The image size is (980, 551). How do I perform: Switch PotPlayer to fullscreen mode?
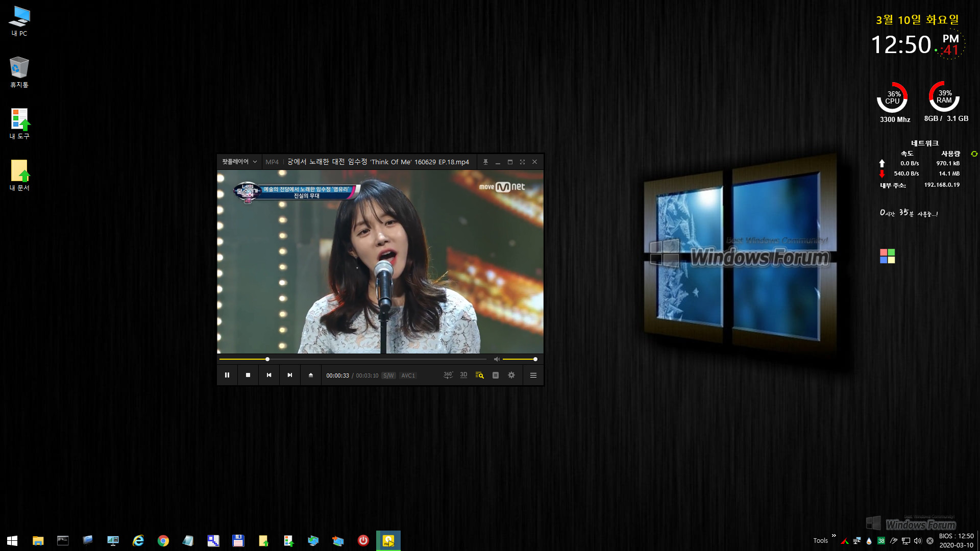(522, 162)
